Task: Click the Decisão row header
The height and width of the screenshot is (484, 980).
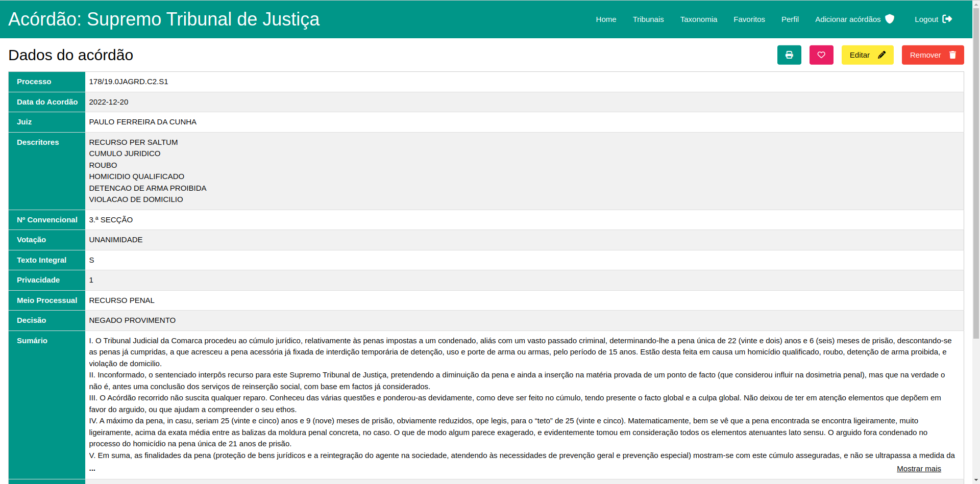Action: point(47,320)
